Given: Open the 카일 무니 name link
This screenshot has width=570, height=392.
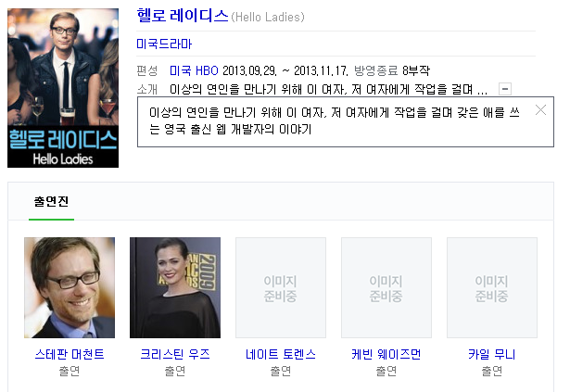Looking at the screenshot, I should (x=492, y=354).
